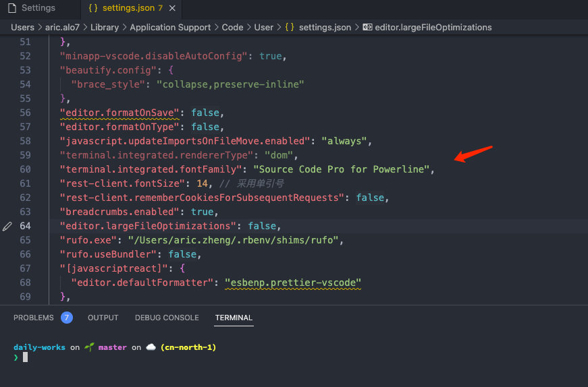Click line number 52 in the gutter

25,56
